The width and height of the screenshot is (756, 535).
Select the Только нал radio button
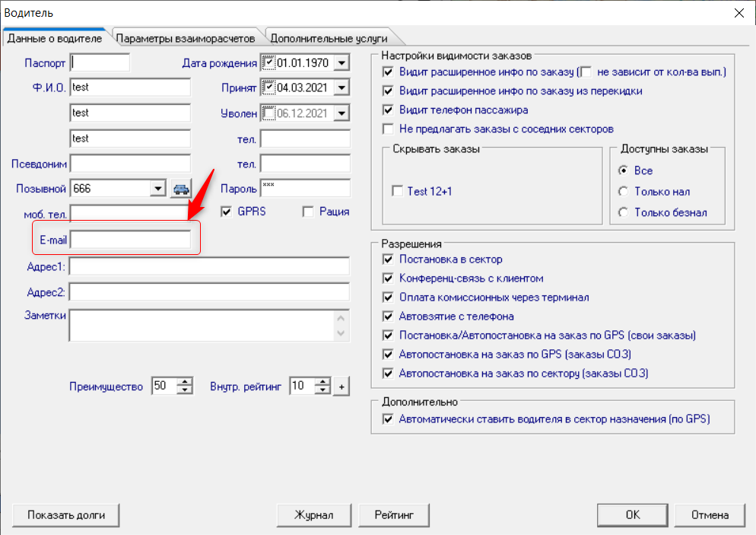tap(624, 192)
